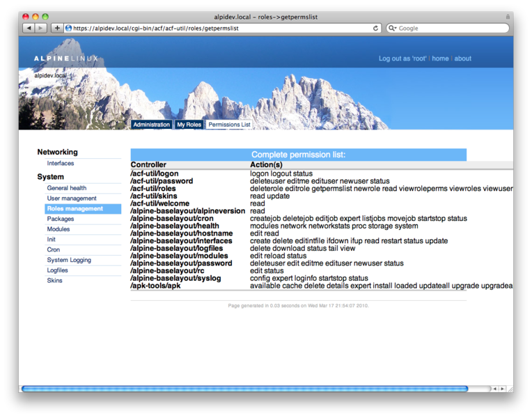Open Logfiles in sidebar
532x418 pixels.
click(x=57, y=270)
